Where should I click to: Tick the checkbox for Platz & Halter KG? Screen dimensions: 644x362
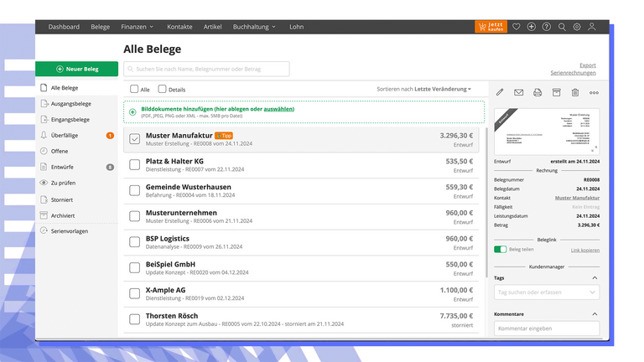point(135,165)
